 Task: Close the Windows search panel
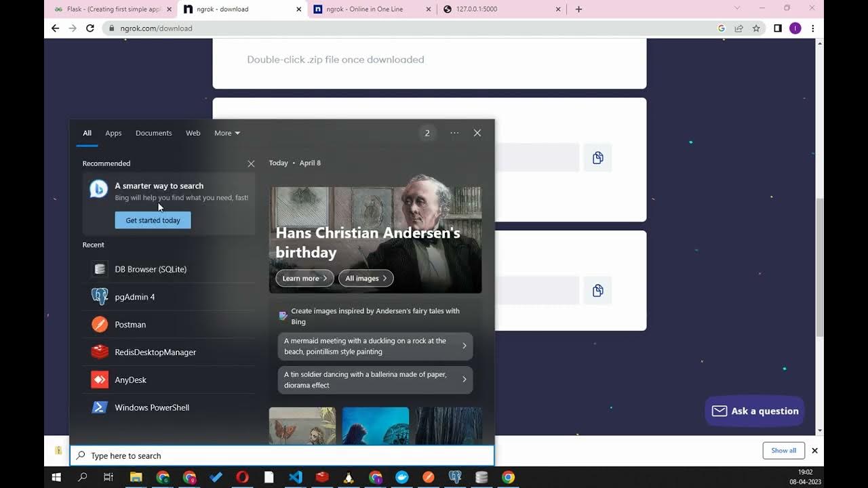477,133
